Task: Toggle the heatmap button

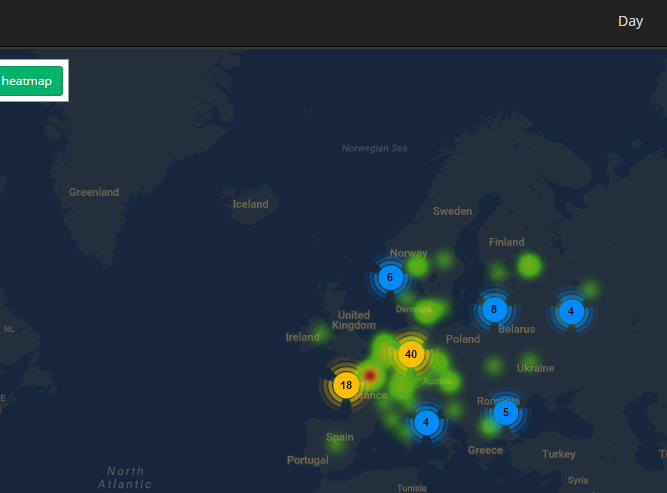Action: [30, 81]
